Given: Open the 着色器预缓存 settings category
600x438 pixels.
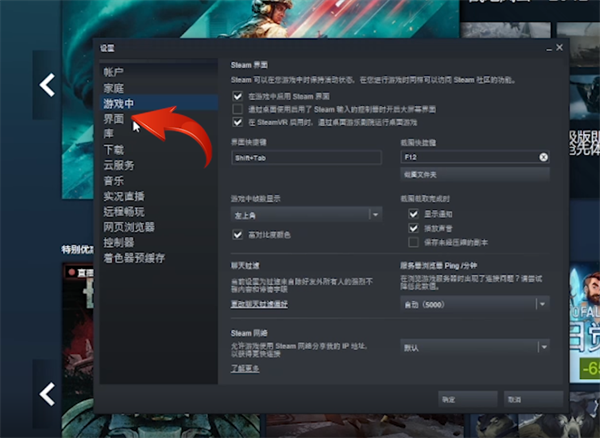Looking at the screenshot, I should point(134,258).
